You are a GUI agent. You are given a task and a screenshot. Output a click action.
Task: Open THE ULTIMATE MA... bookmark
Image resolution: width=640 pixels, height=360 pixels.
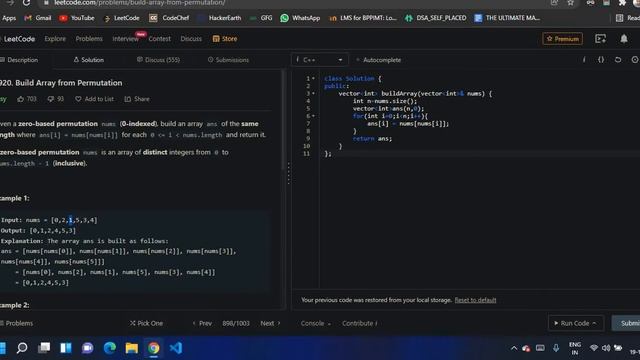[x=507, y=18]
